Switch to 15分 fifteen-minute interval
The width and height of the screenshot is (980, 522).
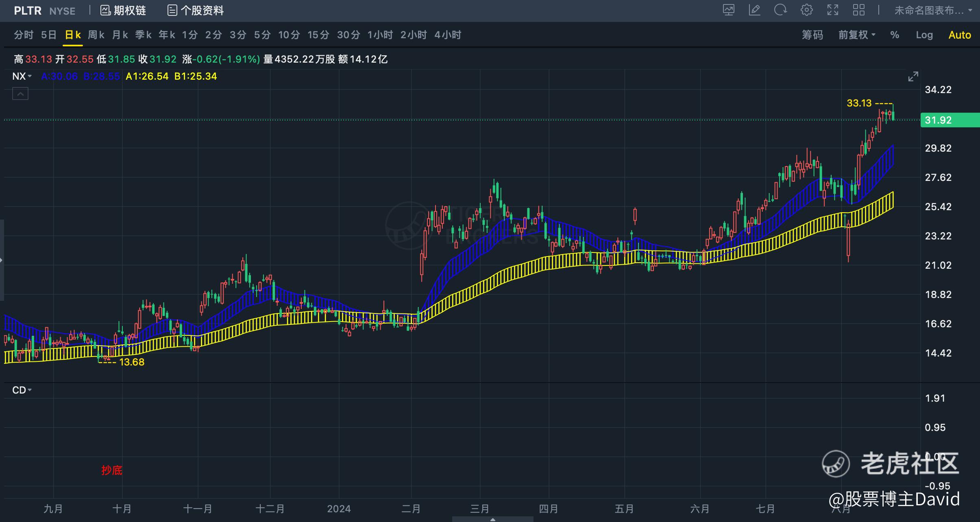[x=318, y=35]
